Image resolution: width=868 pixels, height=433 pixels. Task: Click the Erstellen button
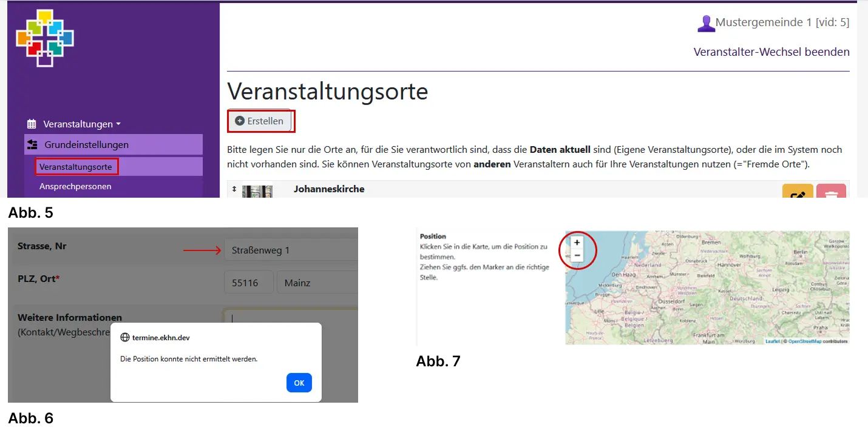260,121
